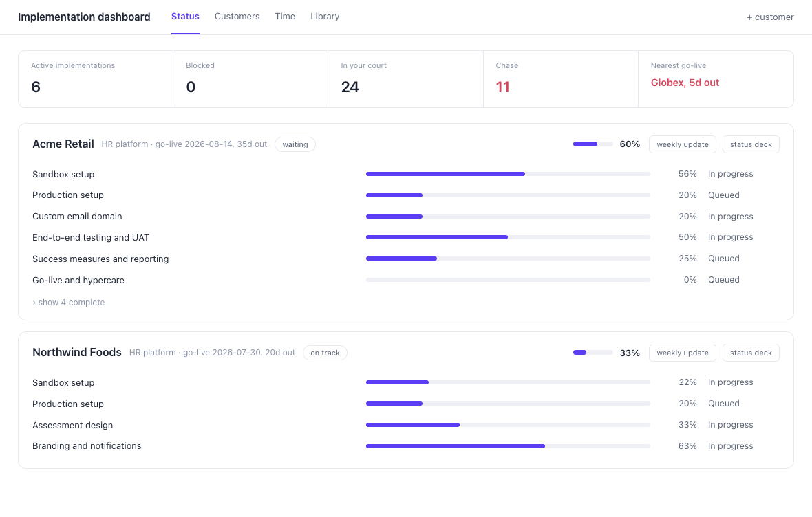Viewport: 812px width, 517px height.
Task: Click Northwind Foods Sandbox setup label
Action: [x=63, y=383]
